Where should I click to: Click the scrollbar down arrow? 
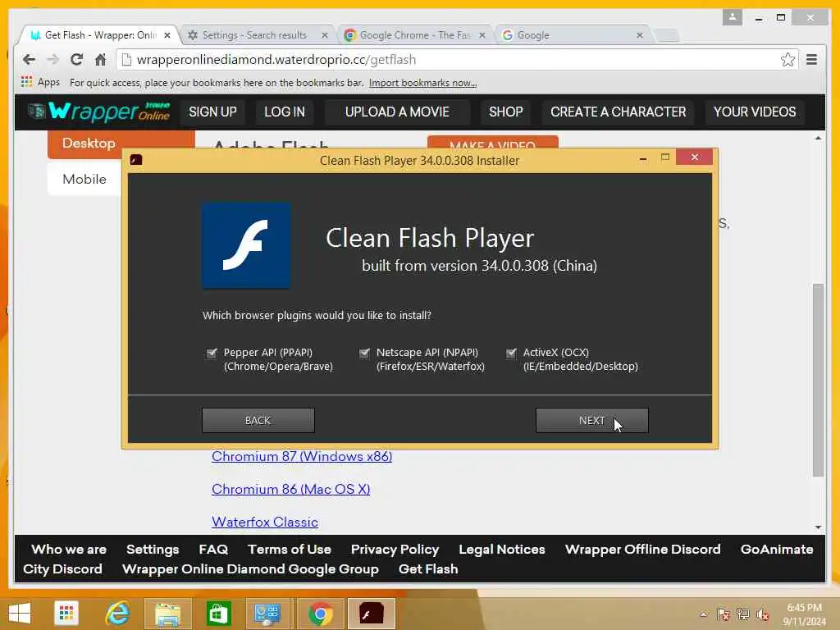pyautogui.click(x=818, y=527)
